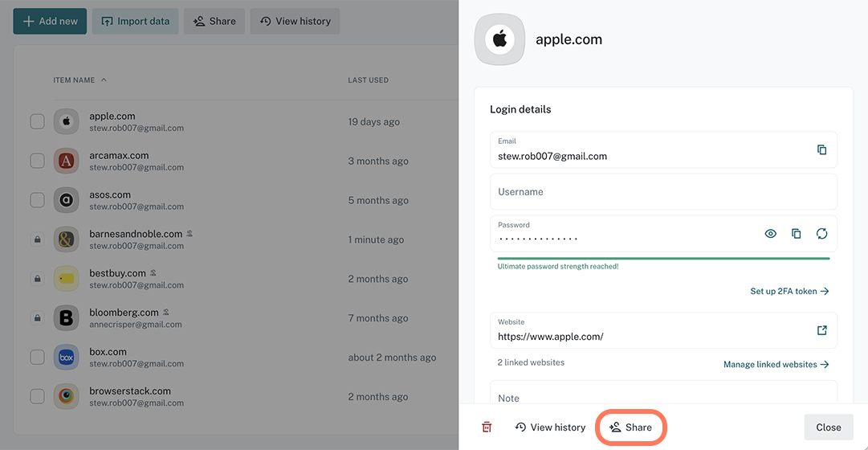Sort by Item Name column arrow
This screenshot has height=450, width=868.
(104, 80)
